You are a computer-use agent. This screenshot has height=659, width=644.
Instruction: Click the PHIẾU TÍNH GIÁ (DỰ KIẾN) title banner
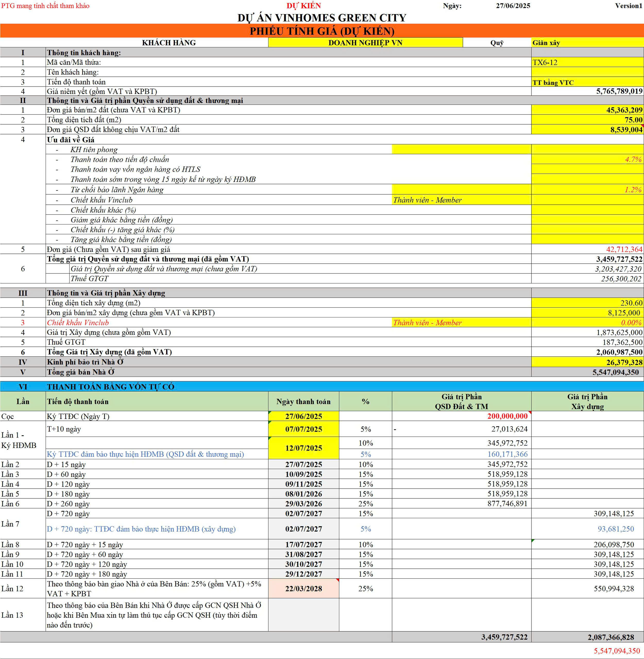[x=322, y=31]
